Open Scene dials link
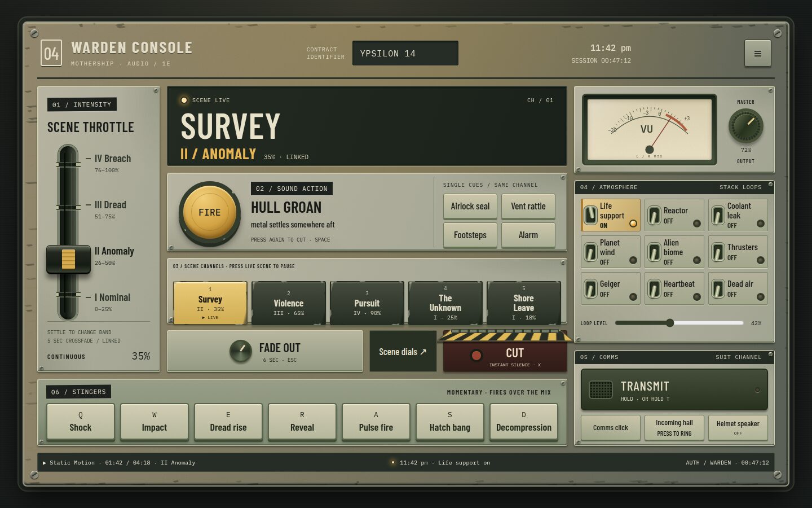 (x=403, y=351)
